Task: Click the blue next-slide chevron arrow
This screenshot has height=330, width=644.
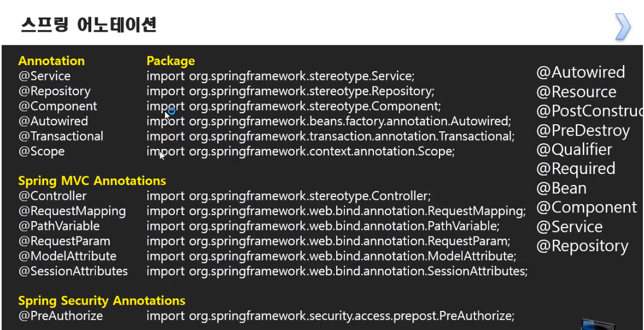Action: point(623,27)
